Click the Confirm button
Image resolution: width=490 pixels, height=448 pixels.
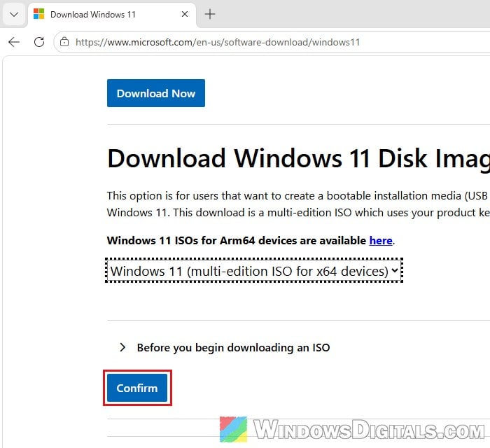pyautogui.click(x=137, y=388)
